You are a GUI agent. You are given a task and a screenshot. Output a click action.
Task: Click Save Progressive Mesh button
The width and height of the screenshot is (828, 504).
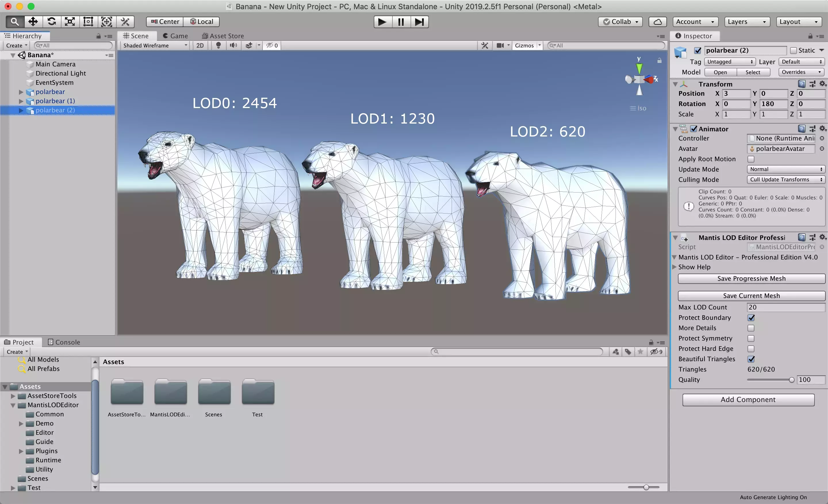[x=751, y=278]
